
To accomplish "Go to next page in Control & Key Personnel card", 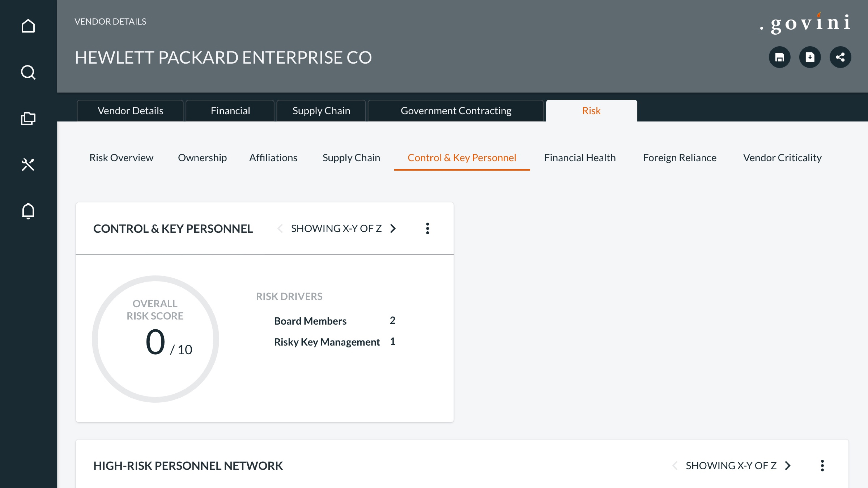I will click(393, 228).
